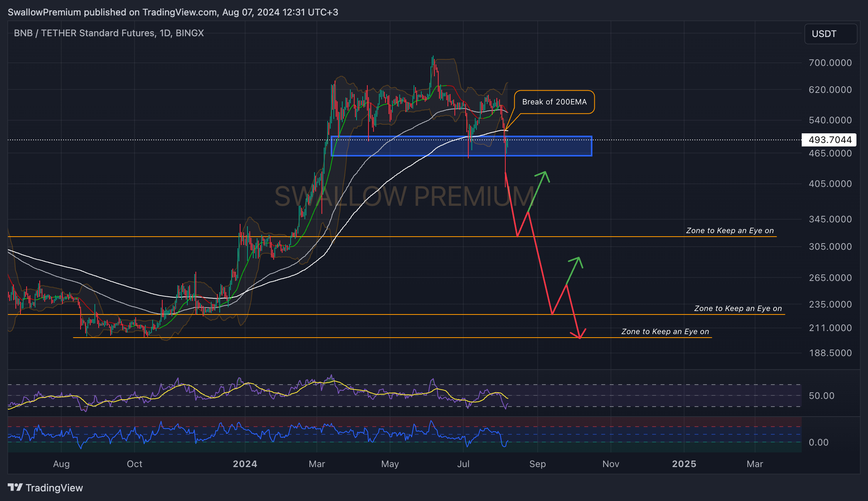The image size is (868, 501).
Task: Click the May label on time axis
Action: [390, 464]
